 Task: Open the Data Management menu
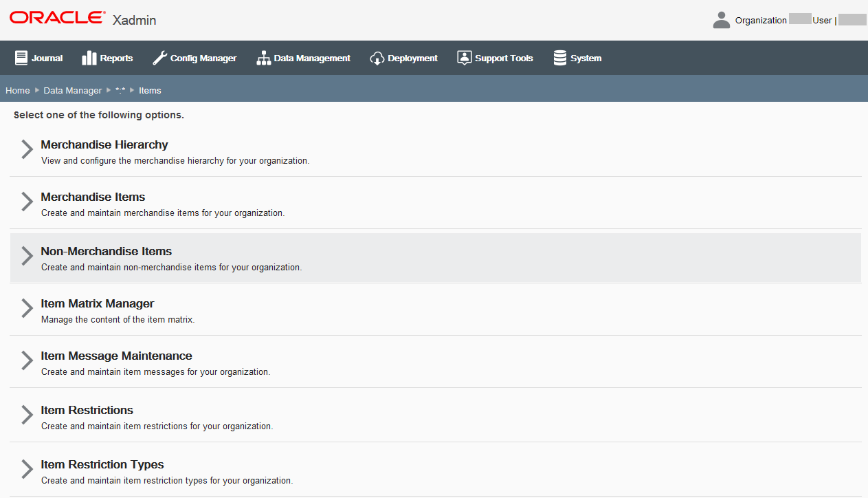click(304, 58)
